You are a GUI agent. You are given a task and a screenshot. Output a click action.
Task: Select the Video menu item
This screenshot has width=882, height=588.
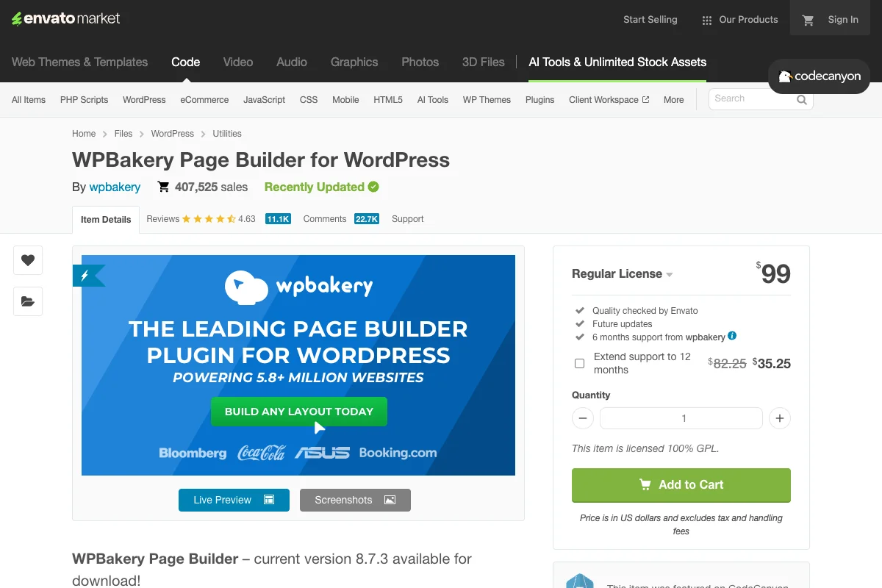(238, 62)
